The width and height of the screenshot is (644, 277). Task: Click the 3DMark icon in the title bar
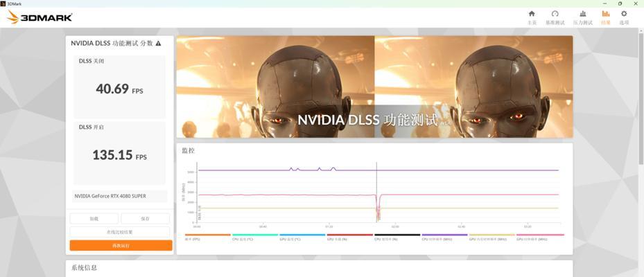pyautogui.click(x=3, y=3)
